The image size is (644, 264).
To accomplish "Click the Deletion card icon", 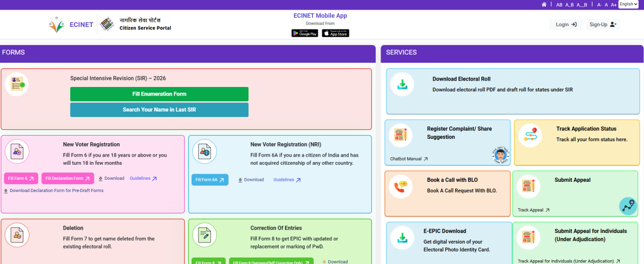I will pos(17,234).
